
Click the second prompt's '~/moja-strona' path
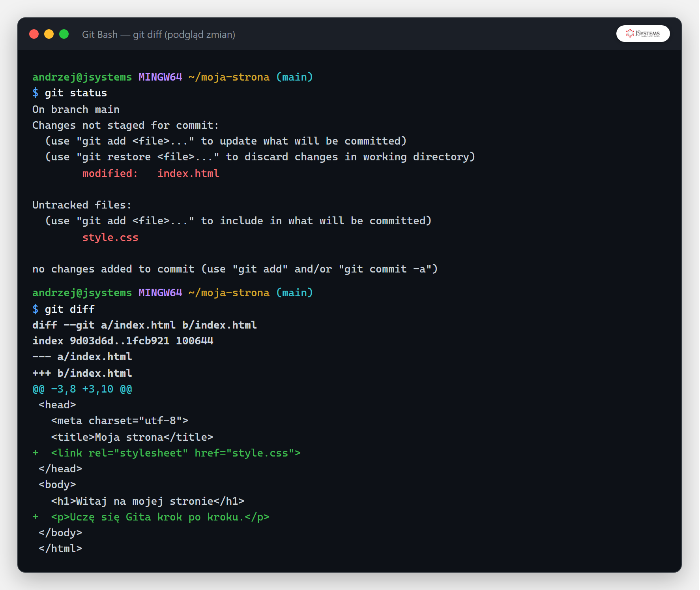point(229,293)
